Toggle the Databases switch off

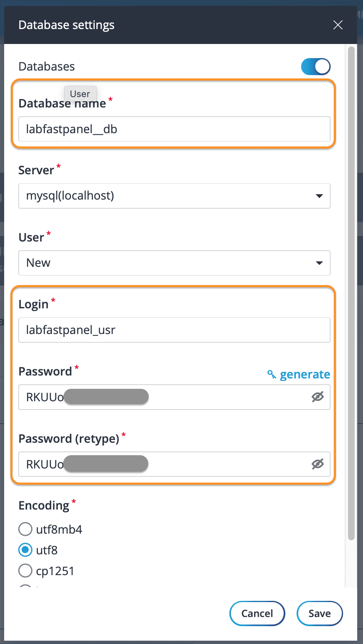tap(316, 66)
